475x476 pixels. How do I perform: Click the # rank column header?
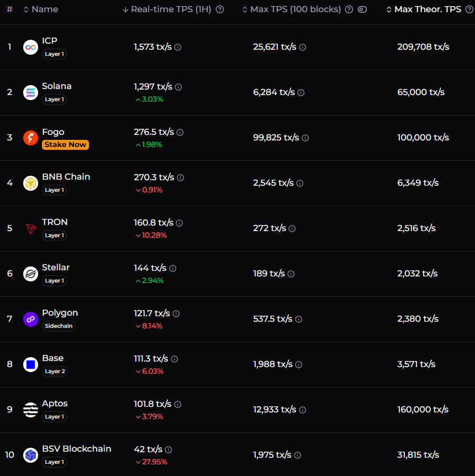pyautogui.click(x=10, y=9)
